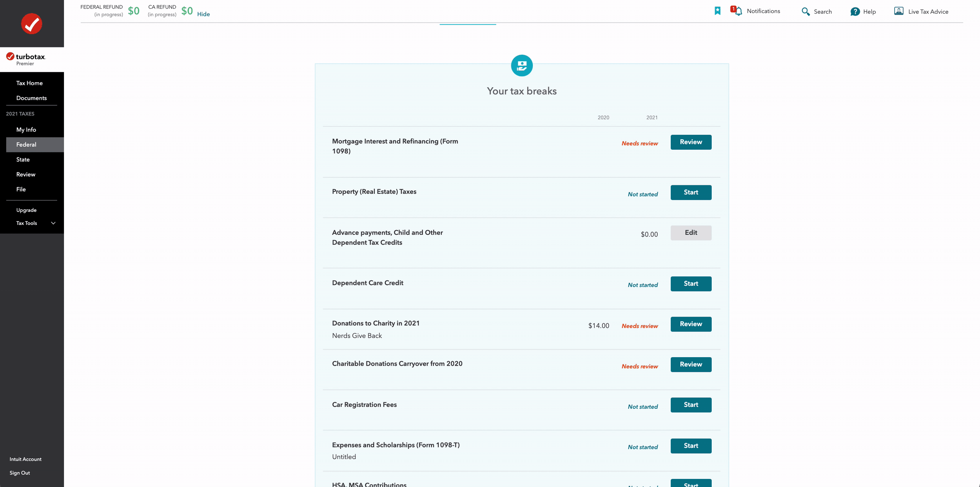Start the Dependent Care Credit
This screenshot has width=980, height=487.
pos(691,284)
